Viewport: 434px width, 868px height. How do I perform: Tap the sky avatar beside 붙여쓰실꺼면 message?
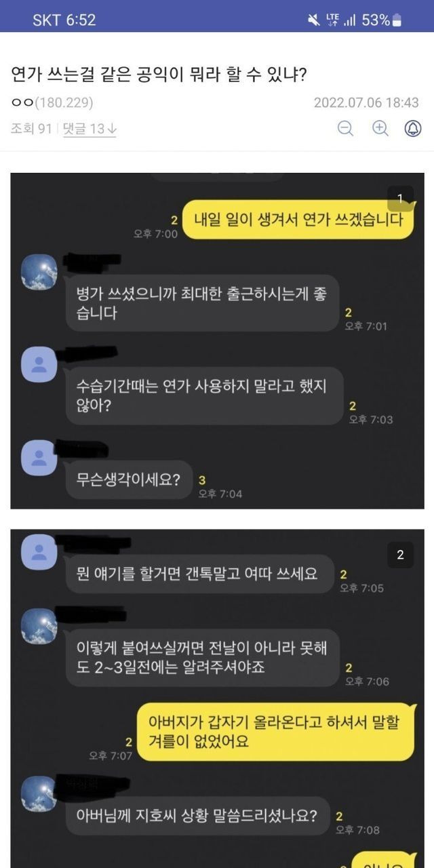click(39, 626)
